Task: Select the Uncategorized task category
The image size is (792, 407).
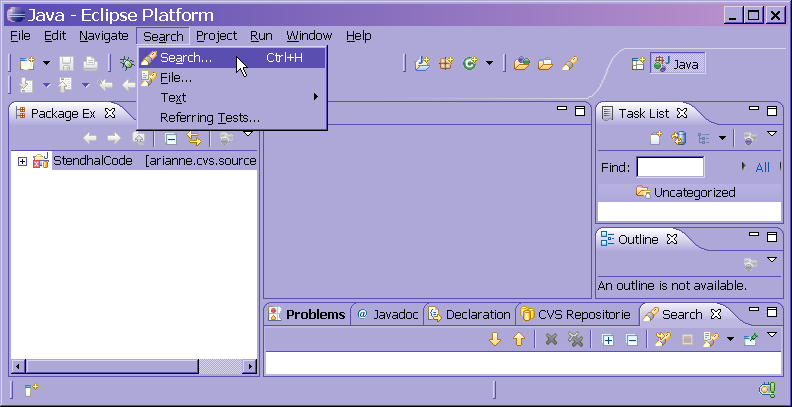Action: click(694, 192)
